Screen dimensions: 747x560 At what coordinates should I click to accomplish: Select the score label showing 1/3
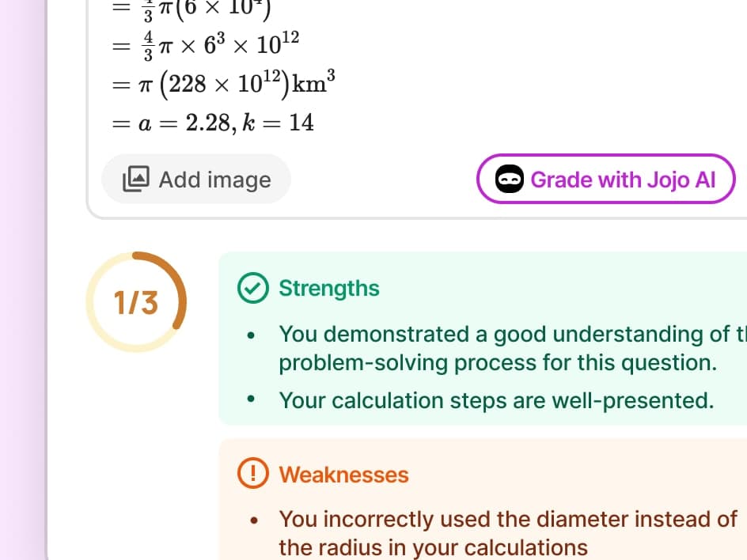(137, 301)
